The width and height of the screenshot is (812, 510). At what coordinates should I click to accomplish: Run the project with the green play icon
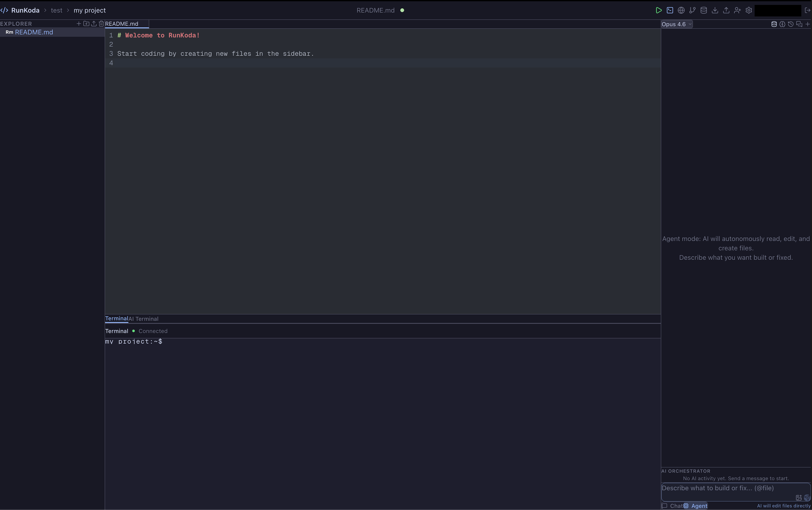point(658,10)
